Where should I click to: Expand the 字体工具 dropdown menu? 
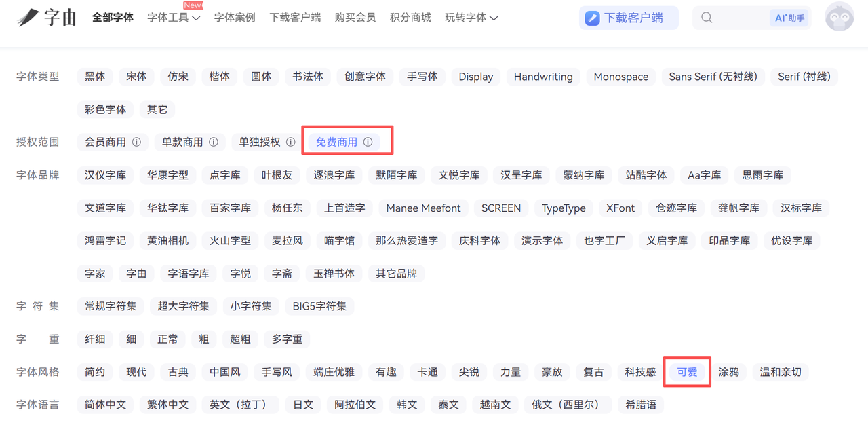(174, 18)
